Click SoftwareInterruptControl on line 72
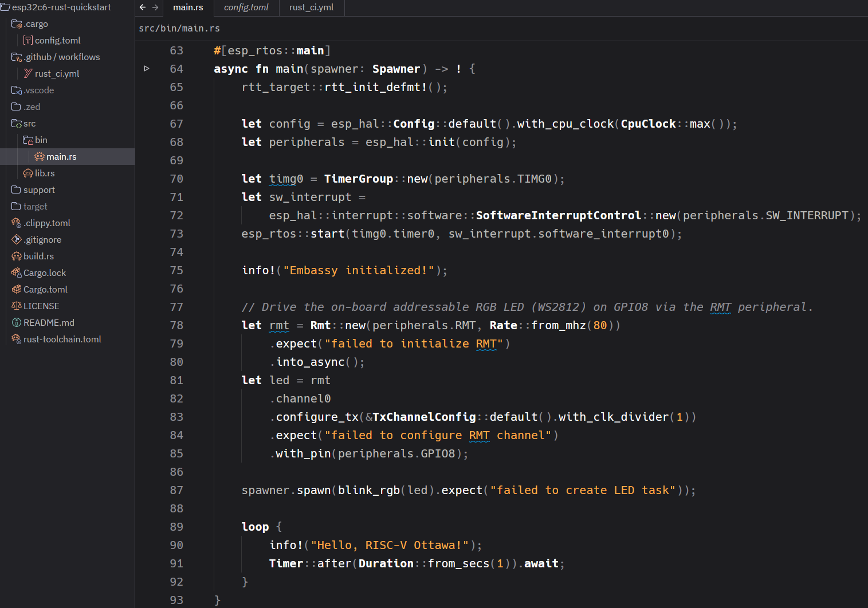The image size is (868, 608). click(x=559, y=215)
